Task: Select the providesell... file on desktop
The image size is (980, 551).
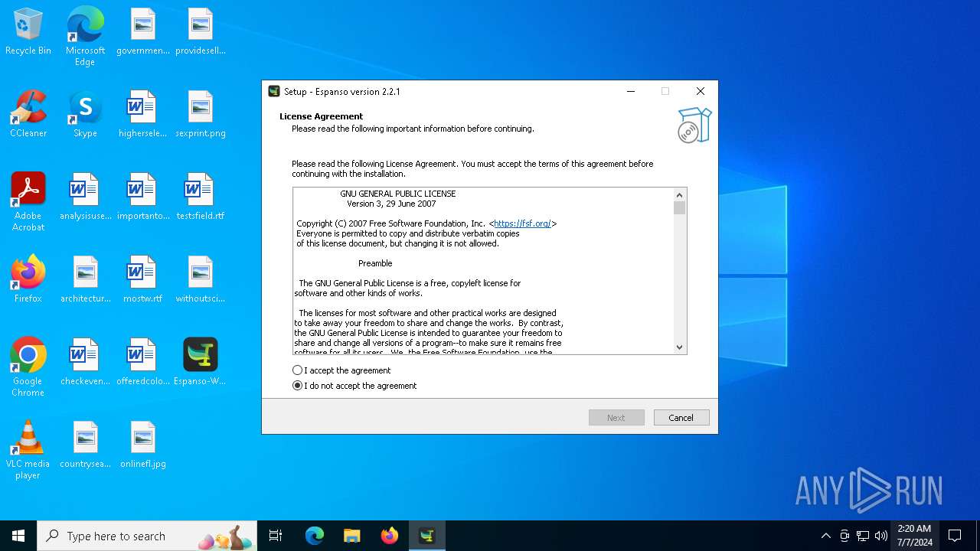Action: click(x=201, y=32)
